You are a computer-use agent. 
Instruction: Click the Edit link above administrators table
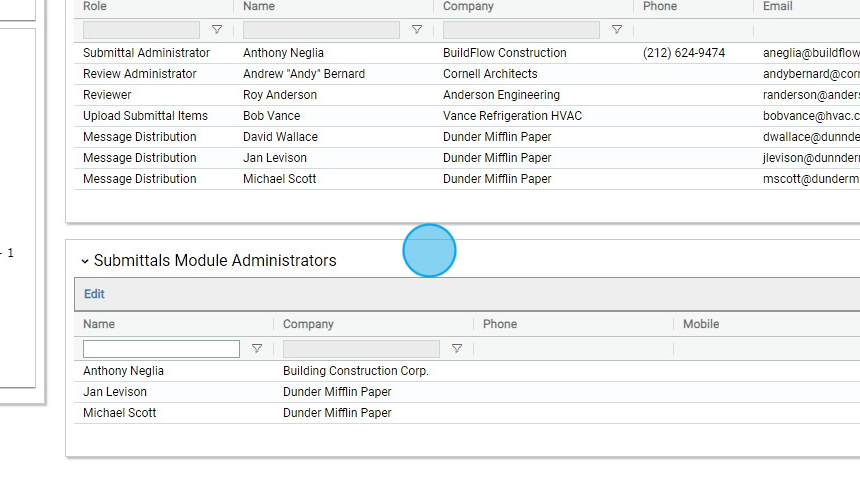(94, 294)
